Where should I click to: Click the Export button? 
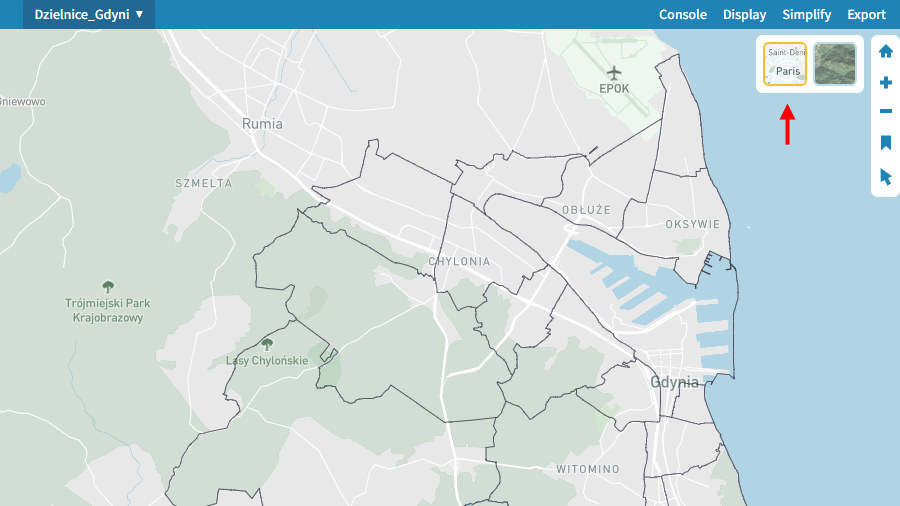[x=866, y=15]
